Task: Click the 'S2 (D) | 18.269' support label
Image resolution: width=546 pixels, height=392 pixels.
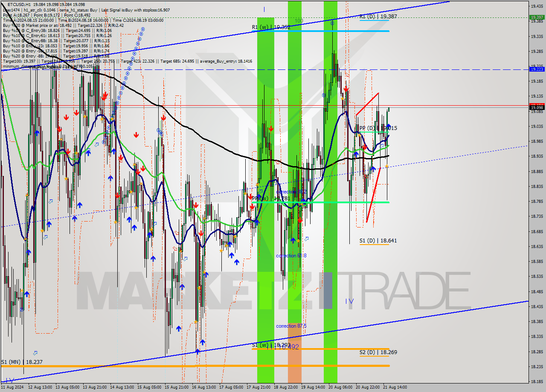Action: [x=378, y=352]
